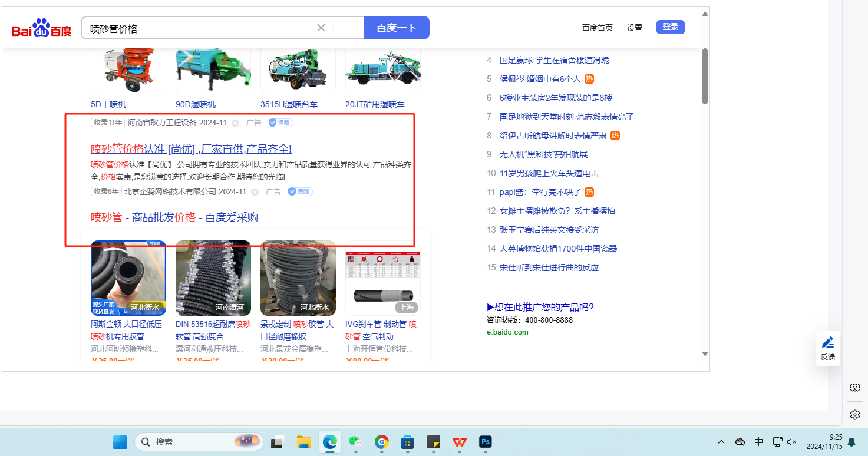The width and height of the screenshot is (868, 456).
Task: Open the 喷砂管价格认准 [尚优] result
Action: pyautogui.click(x=191, y=148)
